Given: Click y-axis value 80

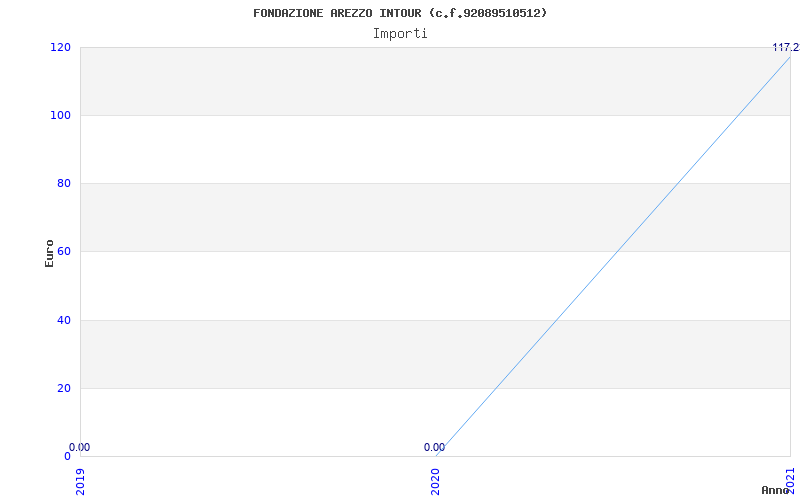Looking at the screenshot, I should click(64, 183).
